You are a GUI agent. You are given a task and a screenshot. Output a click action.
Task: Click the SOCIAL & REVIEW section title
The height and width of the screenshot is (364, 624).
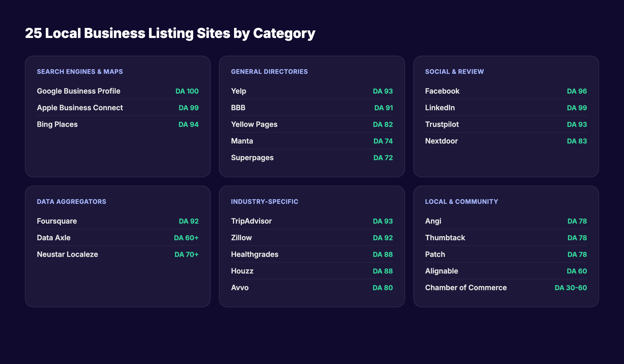[x=454, y=72]
